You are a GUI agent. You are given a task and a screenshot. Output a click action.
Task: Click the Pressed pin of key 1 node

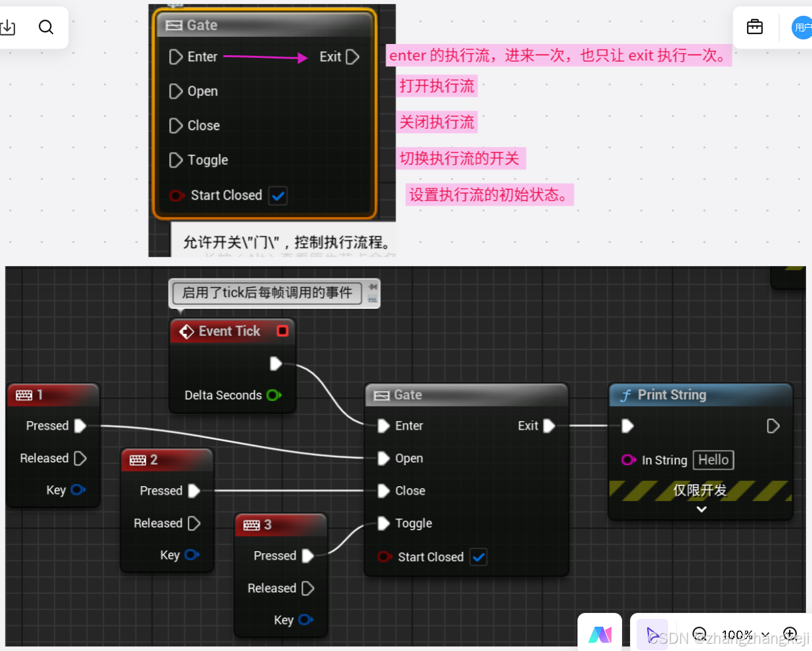(x=80, y=426)
